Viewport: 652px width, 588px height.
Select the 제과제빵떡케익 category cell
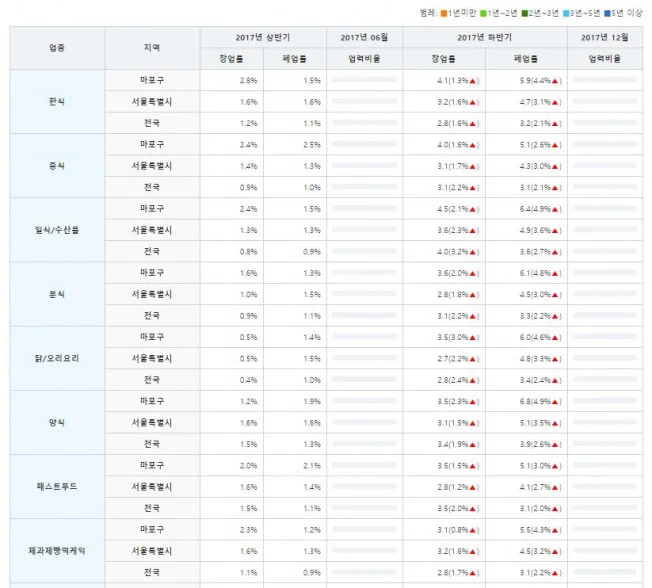click(57, 551)
